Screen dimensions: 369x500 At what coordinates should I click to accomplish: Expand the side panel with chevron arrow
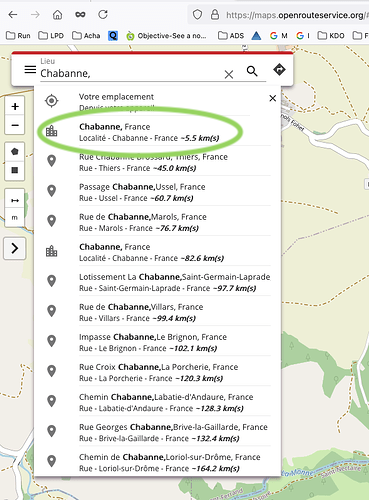[15, 248]
